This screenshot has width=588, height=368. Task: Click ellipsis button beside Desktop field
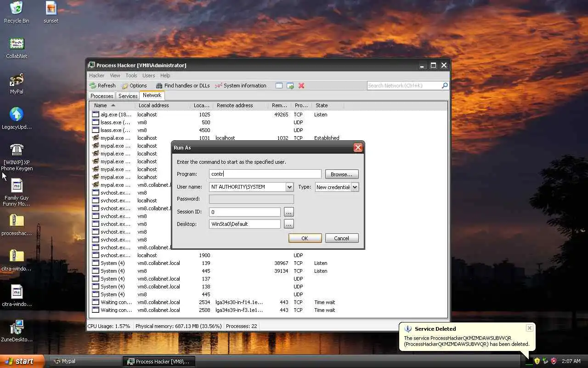288,224
